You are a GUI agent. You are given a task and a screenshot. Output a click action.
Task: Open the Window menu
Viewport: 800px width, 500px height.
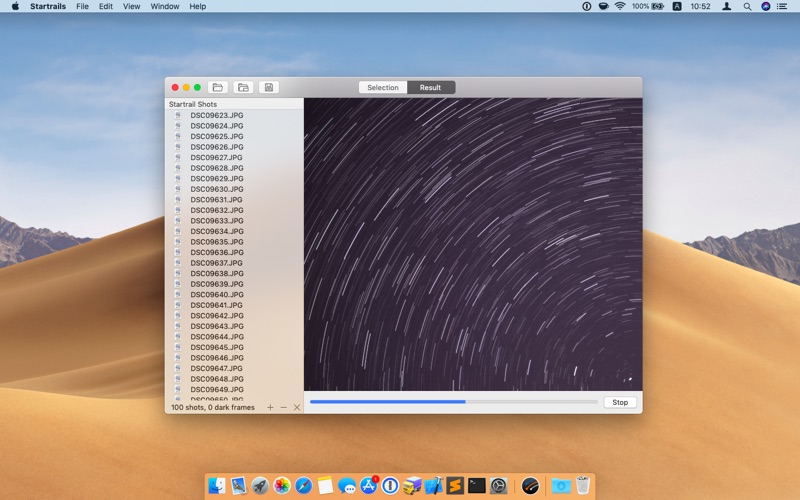165,7
